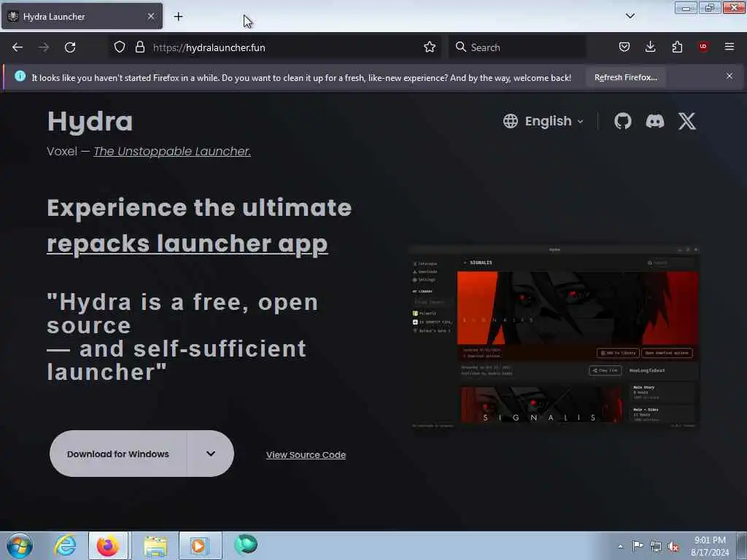Open the media player taskbar icon

(200, 545)
